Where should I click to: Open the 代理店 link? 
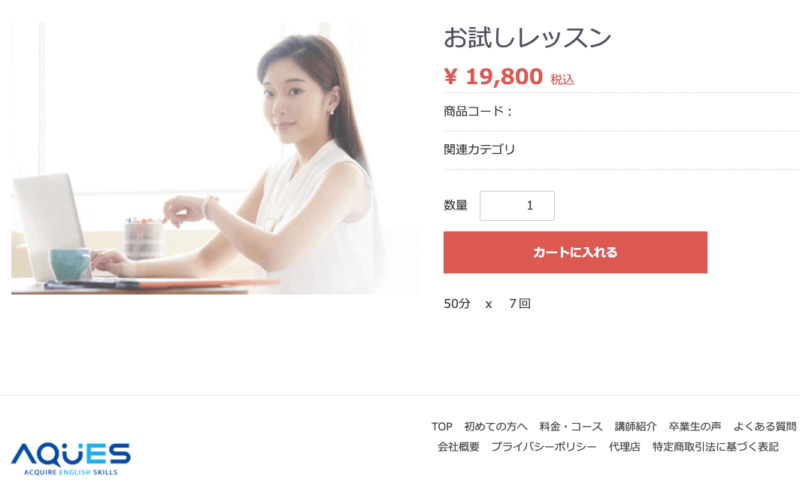tap(624, 447)
